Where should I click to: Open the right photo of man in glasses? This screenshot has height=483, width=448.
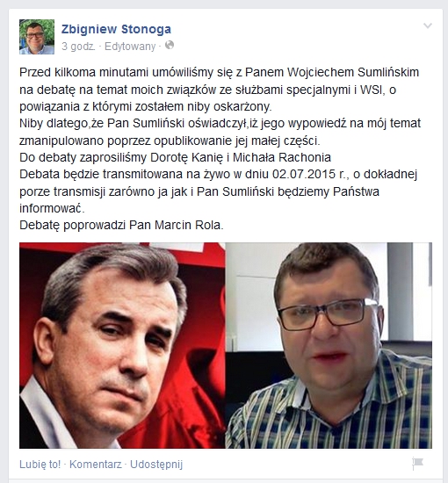(x=329, y=345)
